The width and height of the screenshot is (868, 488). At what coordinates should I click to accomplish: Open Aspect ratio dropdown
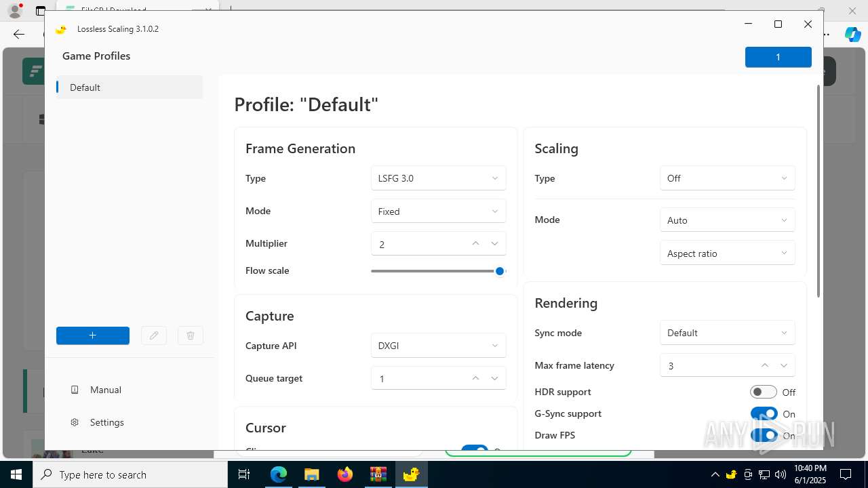pyautogui.click(x=727, y=253)
